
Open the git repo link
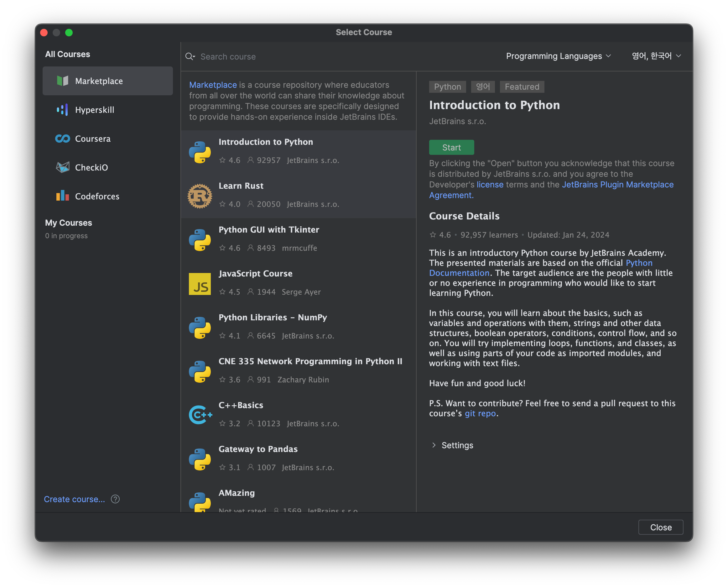480,413
